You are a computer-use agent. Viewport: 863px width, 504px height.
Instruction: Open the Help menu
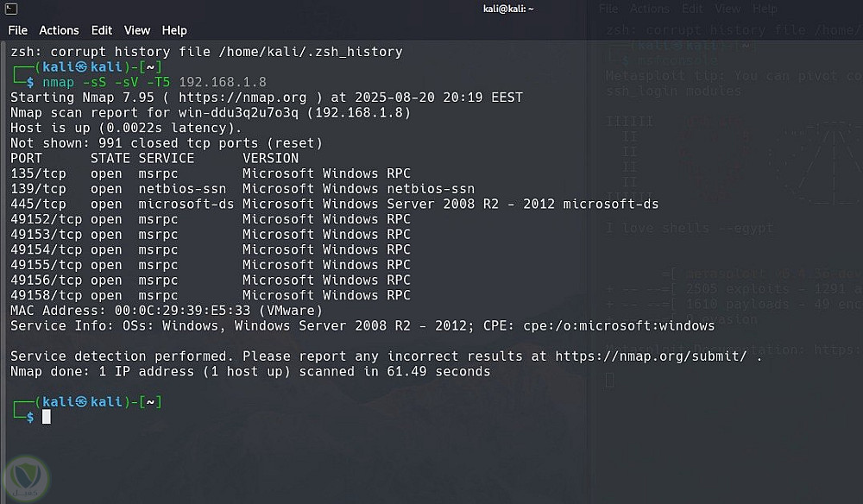[174, 30]
